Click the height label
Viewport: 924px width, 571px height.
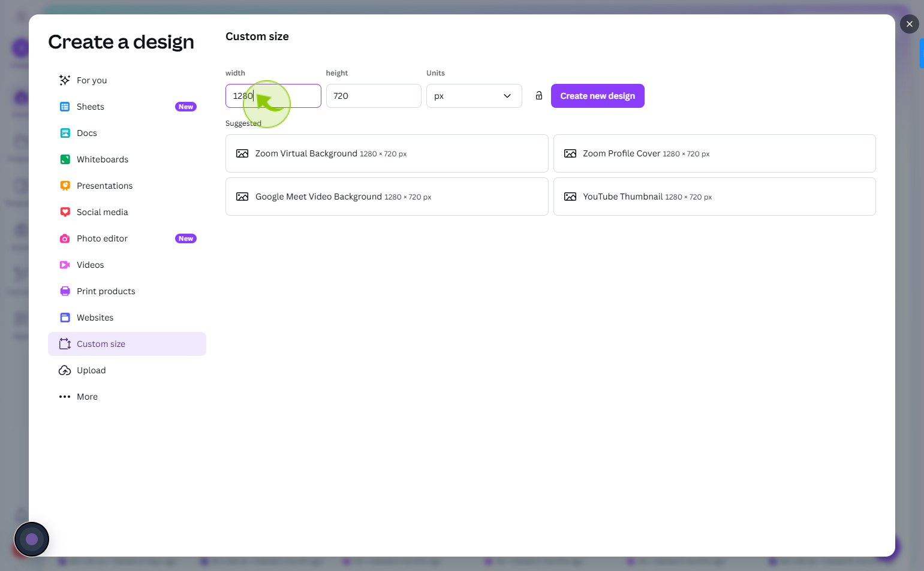(337, 73)
